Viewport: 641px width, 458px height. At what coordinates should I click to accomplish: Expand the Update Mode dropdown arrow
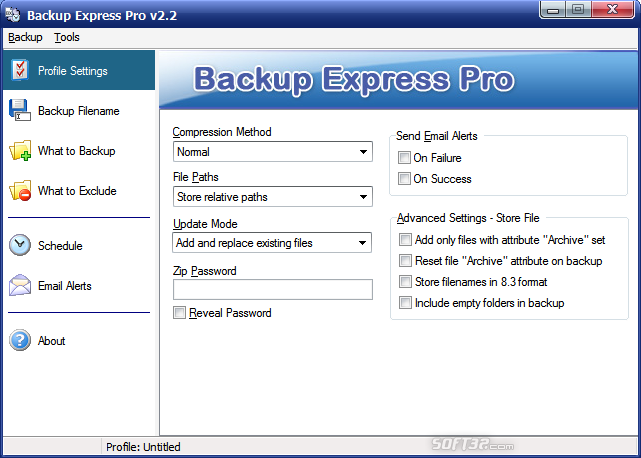362,242
